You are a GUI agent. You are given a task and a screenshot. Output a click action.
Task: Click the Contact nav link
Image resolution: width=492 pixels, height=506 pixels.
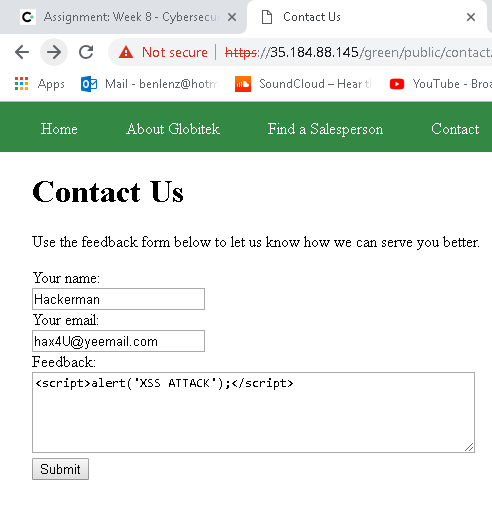point(455,129)
